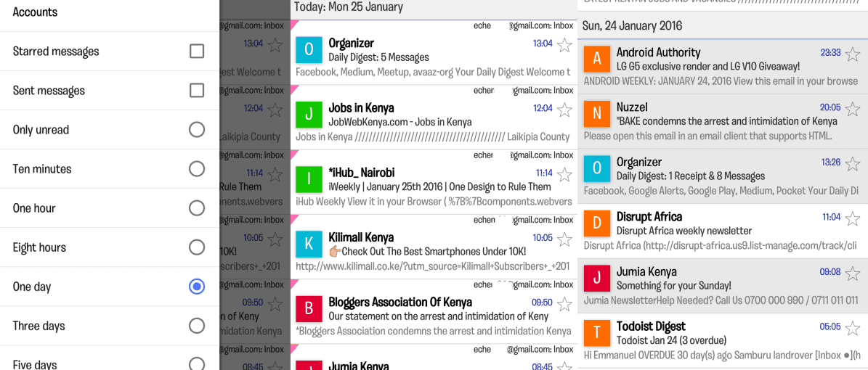Open the Todoist Digest sender name
Image resolution: width=868 pixels, height=370 pixels.
tap(651, 326)
